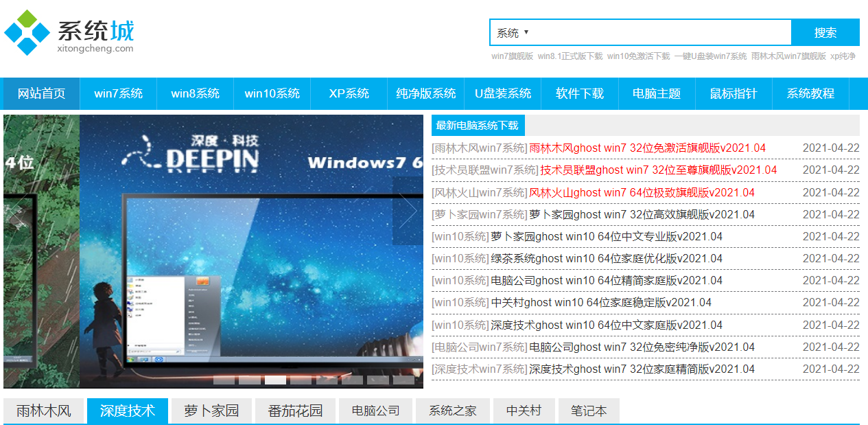The image size is (868, 425).
Task: Click 最新电脑系统下载 section header
Action: (x=478, y=125)
